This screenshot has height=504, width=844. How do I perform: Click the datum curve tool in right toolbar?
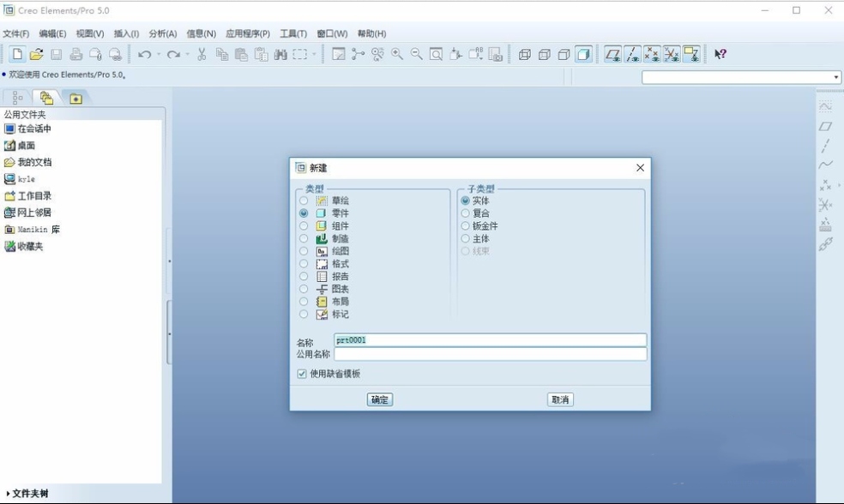pyautogui.click(x=825, y=165)
